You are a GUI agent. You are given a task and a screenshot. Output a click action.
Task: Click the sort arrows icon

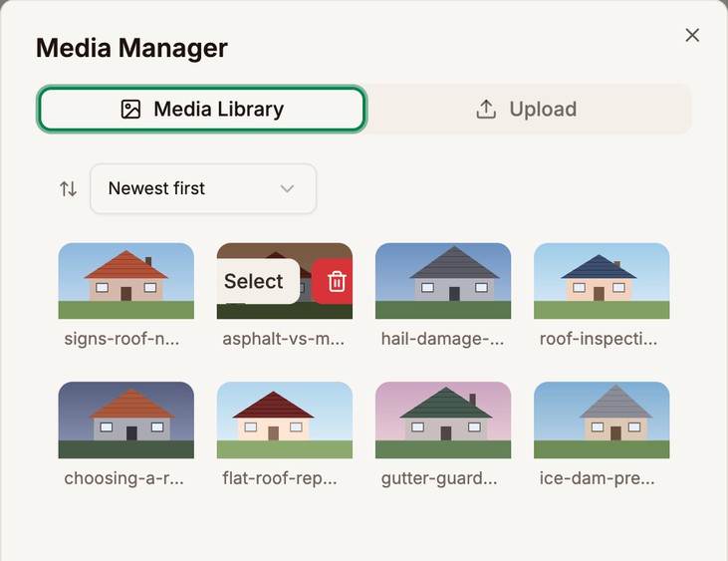click(x=69, y=188)
